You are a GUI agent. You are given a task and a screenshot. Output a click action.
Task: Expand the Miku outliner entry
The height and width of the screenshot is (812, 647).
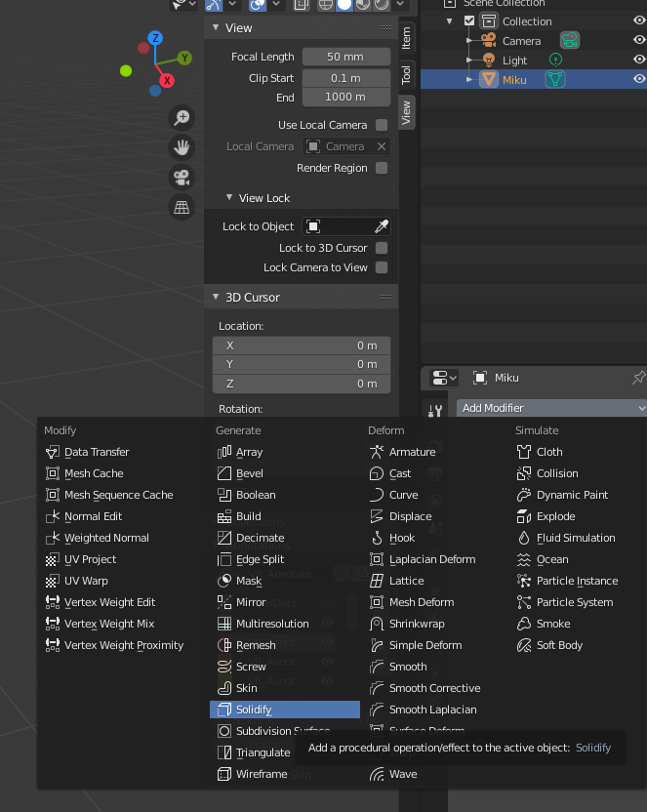469,79
